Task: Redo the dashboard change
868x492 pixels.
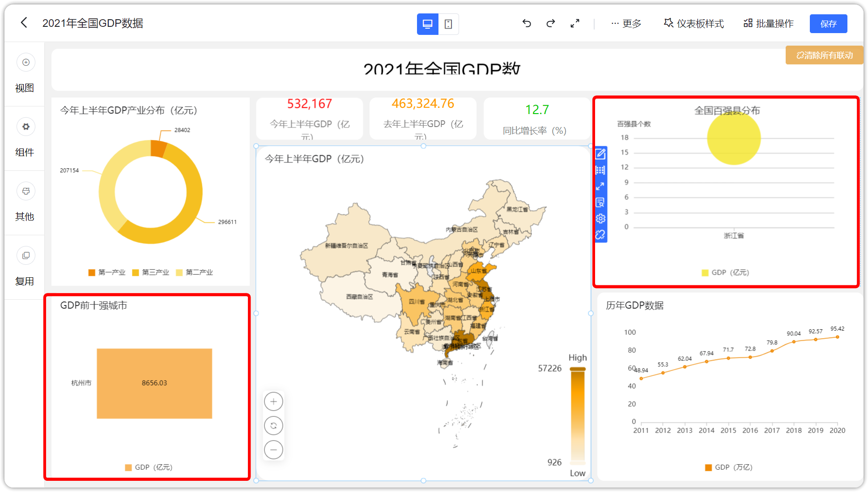Action: [x=551, y=23]
